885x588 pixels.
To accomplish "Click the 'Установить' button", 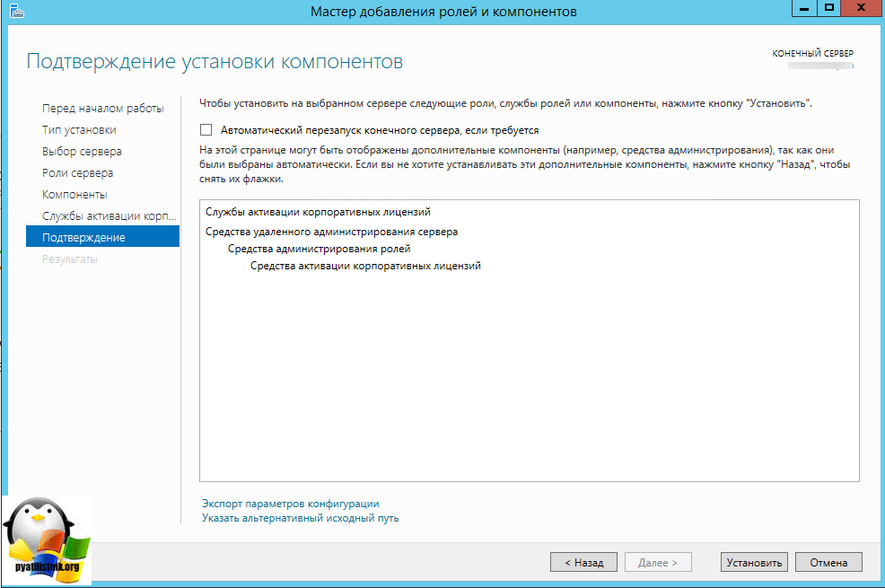I will pos(754,562).
